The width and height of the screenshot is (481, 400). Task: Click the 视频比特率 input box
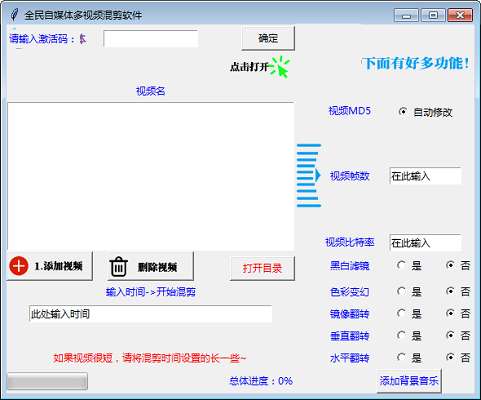tap(425, 243)
